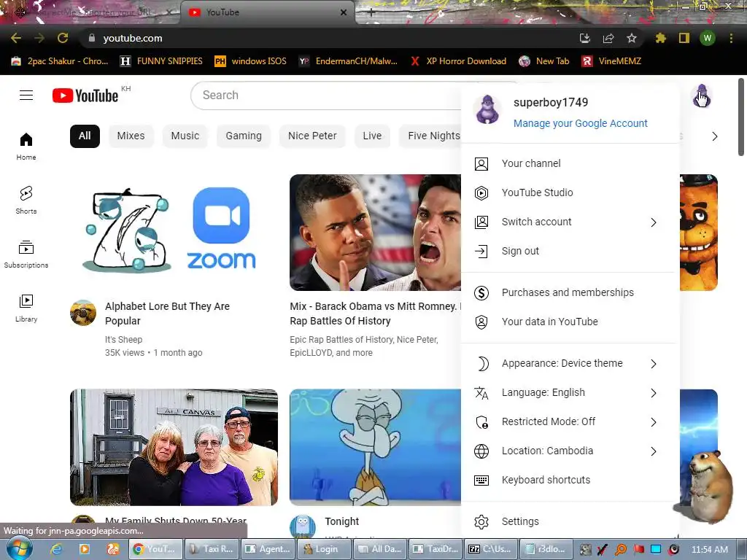Viewport: 747px width, 560px height.
Task: Expand Restricted Mode: Off submenu
Action: pyautogui.click(x=570, y=422)
